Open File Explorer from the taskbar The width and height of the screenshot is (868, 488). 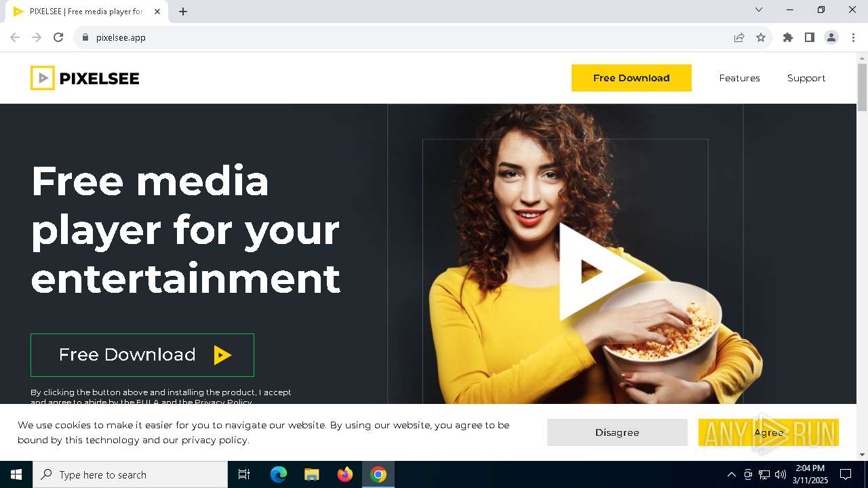(x=312, y=474)
